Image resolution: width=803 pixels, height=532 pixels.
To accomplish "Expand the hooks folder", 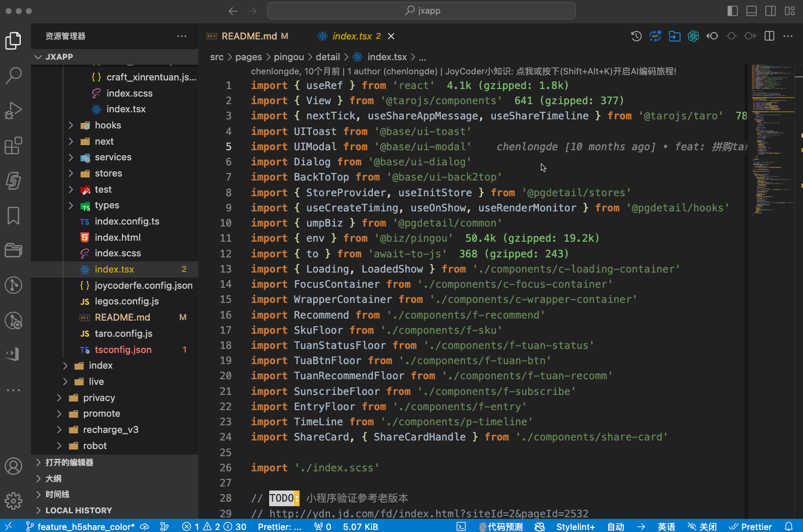I will (115, 125).
